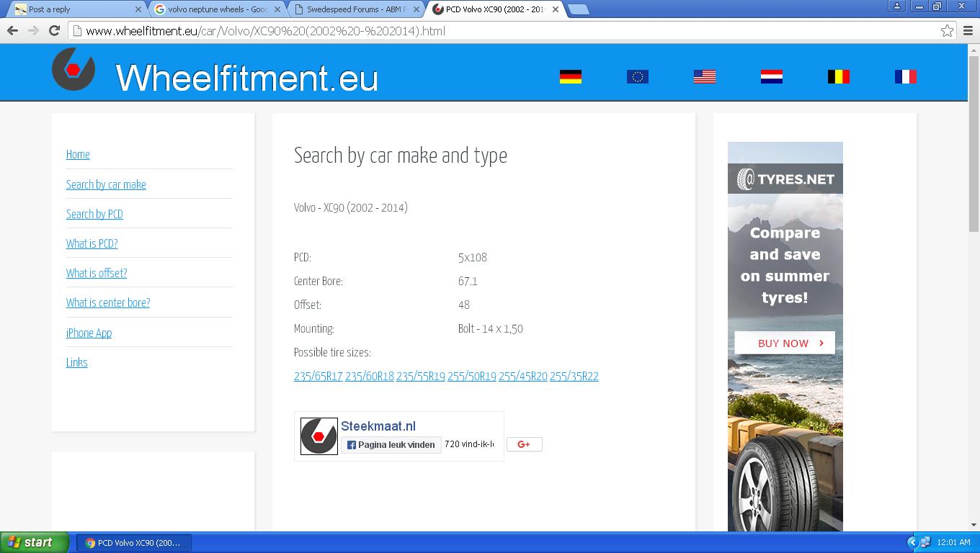
Task: Select the European Union flag
Action: [x=637, y=76]
